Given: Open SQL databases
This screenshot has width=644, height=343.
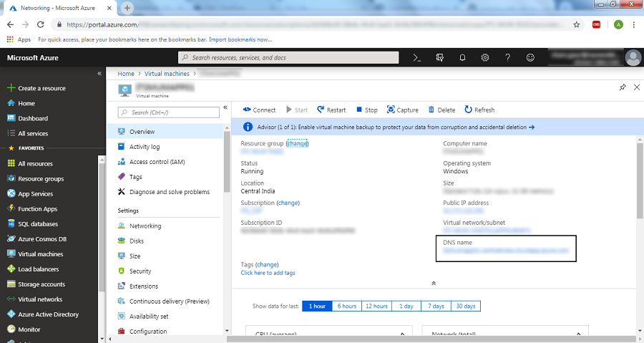Looking at the screenshot, I should [x=32, y=224].
